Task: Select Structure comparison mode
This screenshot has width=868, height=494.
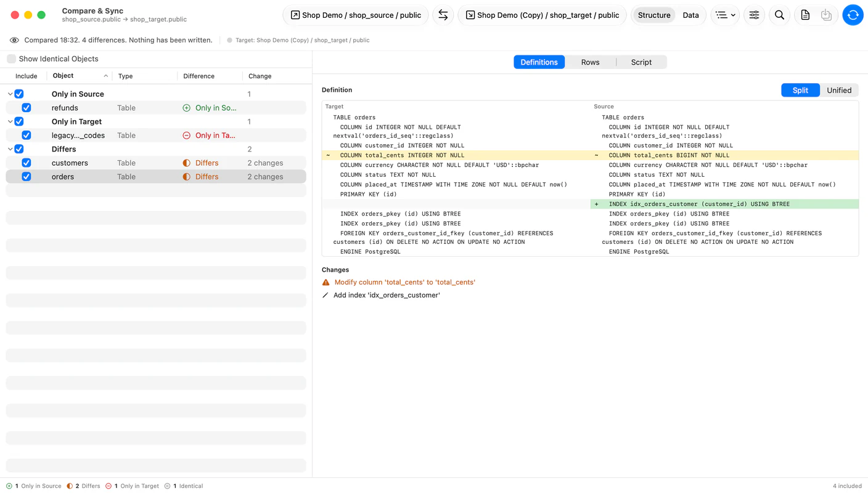Action: [654, 15]
